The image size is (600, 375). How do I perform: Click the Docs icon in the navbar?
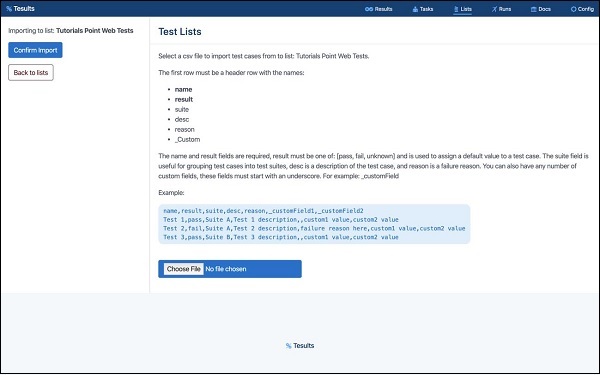click(x=533, y=9)
